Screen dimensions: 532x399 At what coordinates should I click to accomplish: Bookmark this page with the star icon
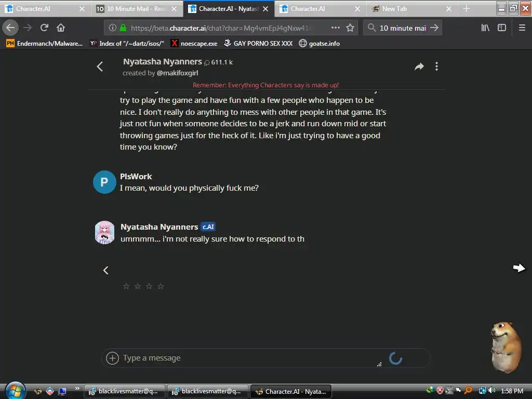pyautogui.click(x=350, y=28)
